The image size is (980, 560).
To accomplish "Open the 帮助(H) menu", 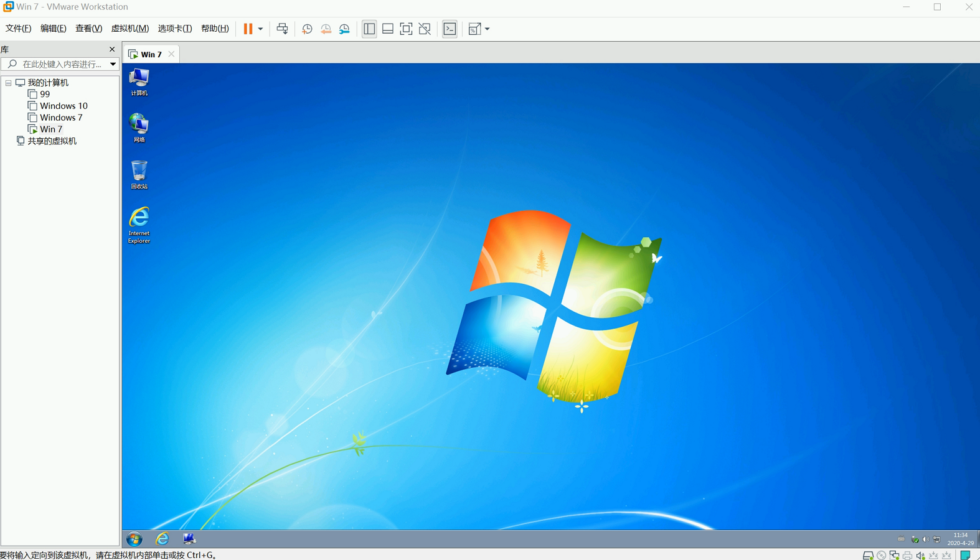I will 215,29.
